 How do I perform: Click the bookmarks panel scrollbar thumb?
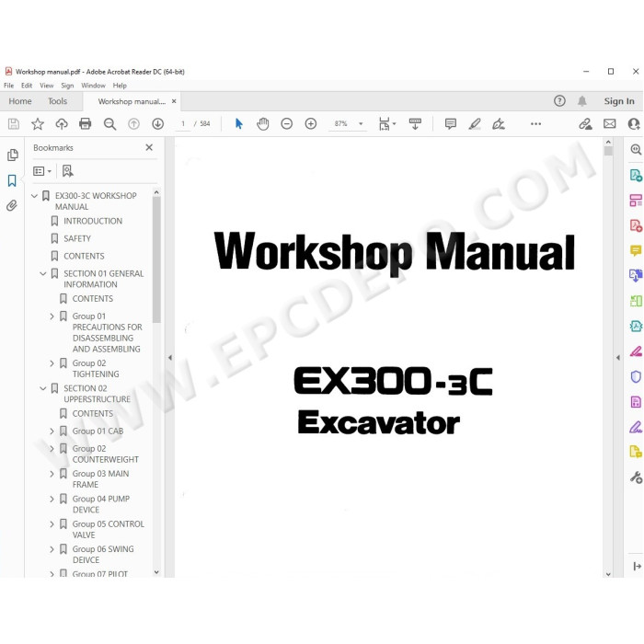coord(156,259)
